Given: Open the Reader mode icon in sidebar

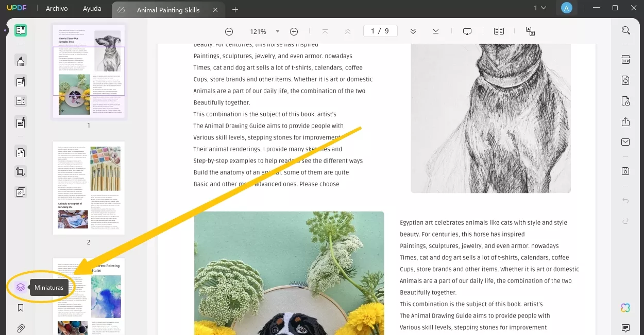Looking at the screenshot, I should [21, 30].
